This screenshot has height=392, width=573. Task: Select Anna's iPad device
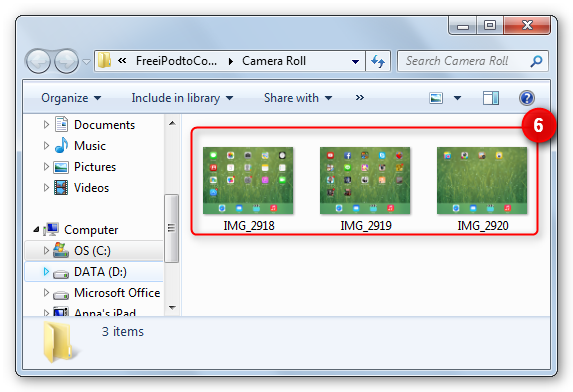point(105,312)
